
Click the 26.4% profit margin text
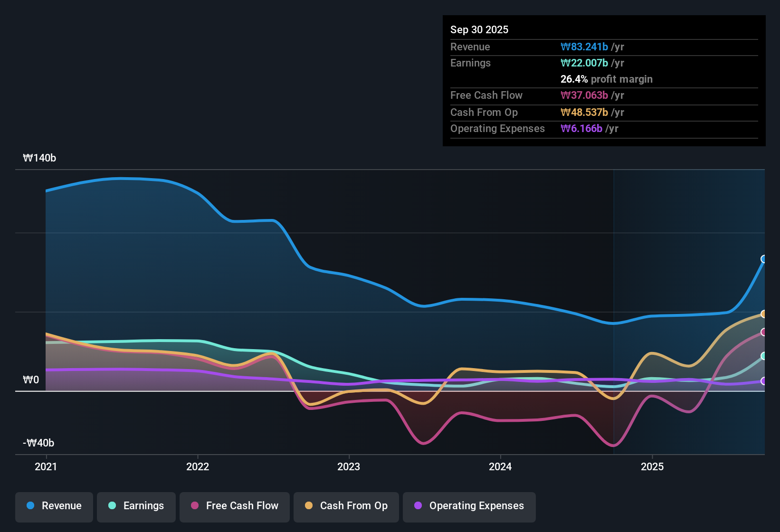click(x=607, y=79)
